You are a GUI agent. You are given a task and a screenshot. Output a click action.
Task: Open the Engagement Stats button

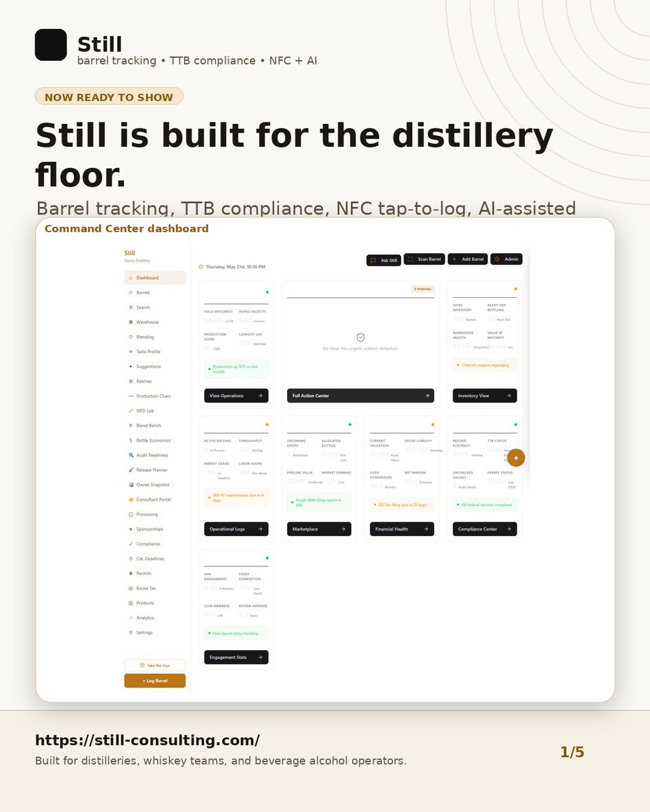tap(236, 657)
